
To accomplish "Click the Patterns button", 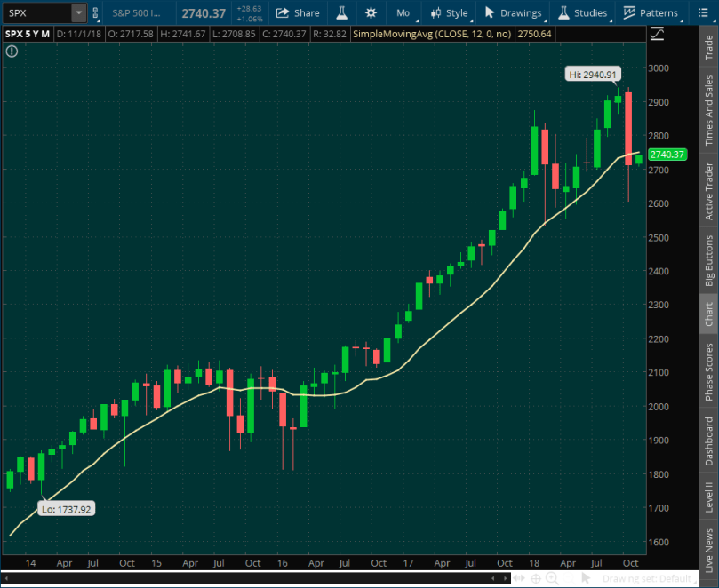I will click(650, 13).
